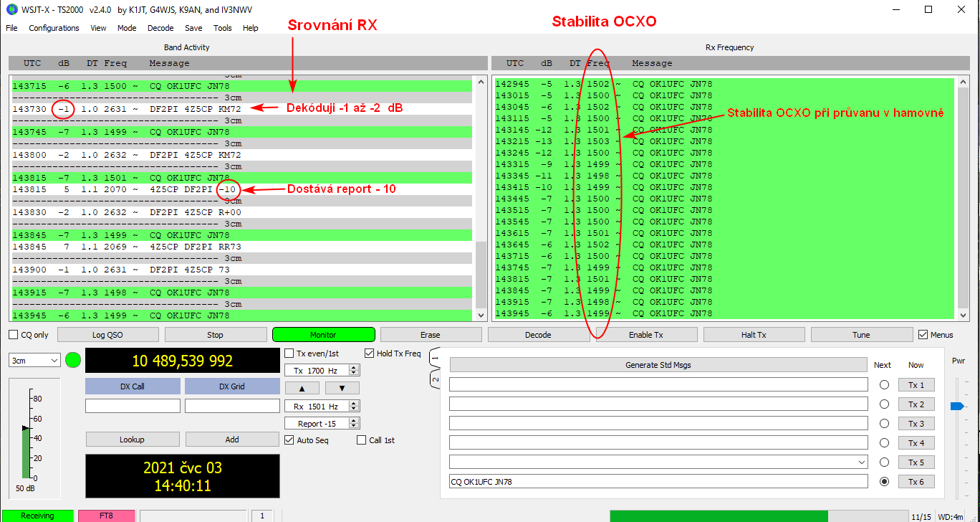Switch to message tab 2

click(434, 379)
